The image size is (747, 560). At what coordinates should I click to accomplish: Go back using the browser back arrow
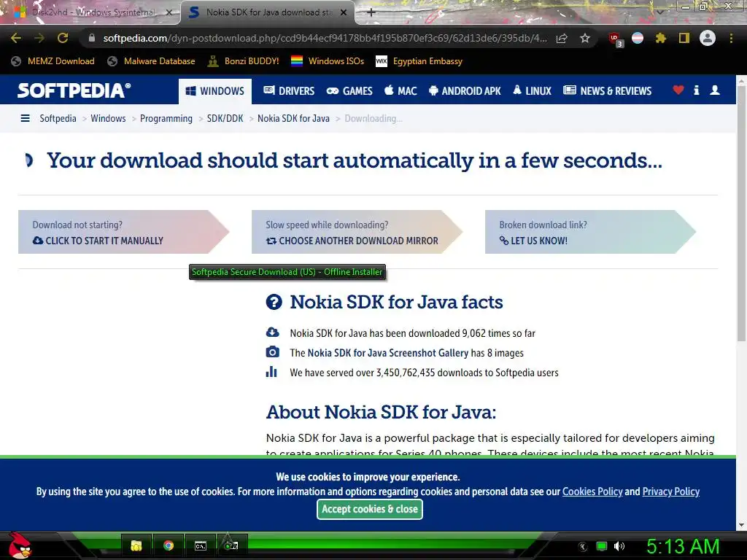pos(16,38)
